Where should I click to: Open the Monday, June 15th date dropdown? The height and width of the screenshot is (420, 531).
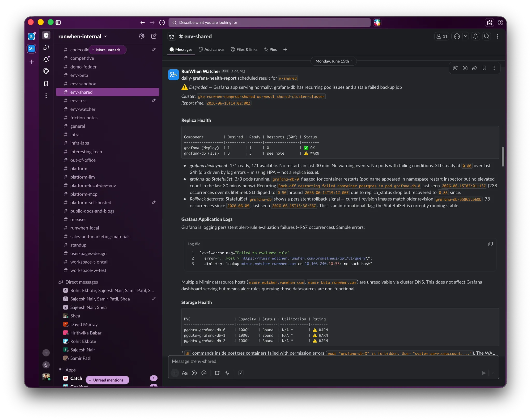click(334, 61)
